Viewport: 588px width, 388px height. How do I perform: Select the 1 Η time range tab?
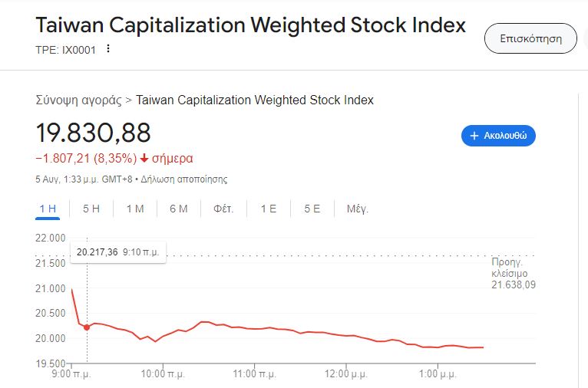coord(48,209)
